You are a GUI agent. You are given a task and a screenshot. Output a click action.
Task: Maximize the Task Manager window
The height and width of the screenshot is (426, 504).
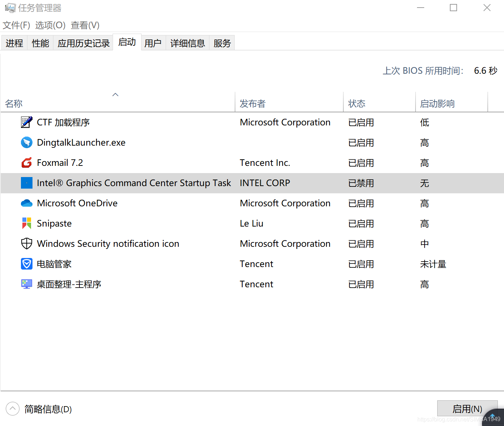tap(453, 8)
